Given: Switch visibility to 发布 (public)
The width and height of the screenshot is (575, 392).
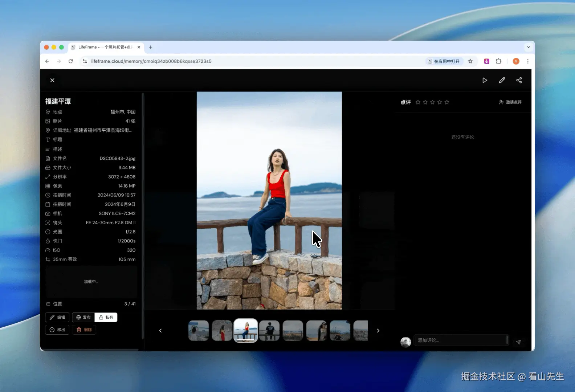Looking at the screenshot, I should coord(83,318).
